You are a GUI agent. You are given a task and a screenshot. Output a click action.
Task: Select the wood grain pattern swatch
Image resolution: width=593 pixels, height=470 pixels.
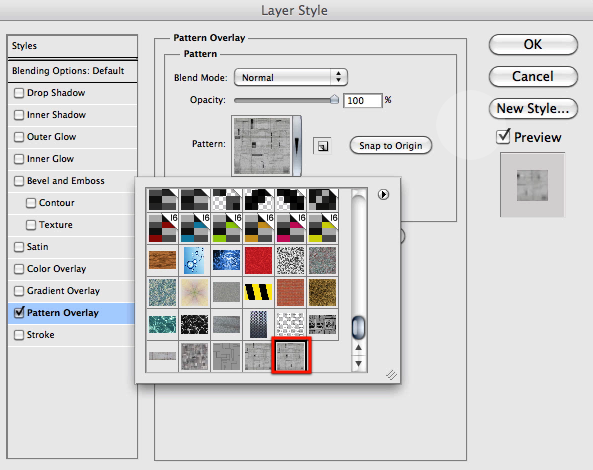coord(162,260)
